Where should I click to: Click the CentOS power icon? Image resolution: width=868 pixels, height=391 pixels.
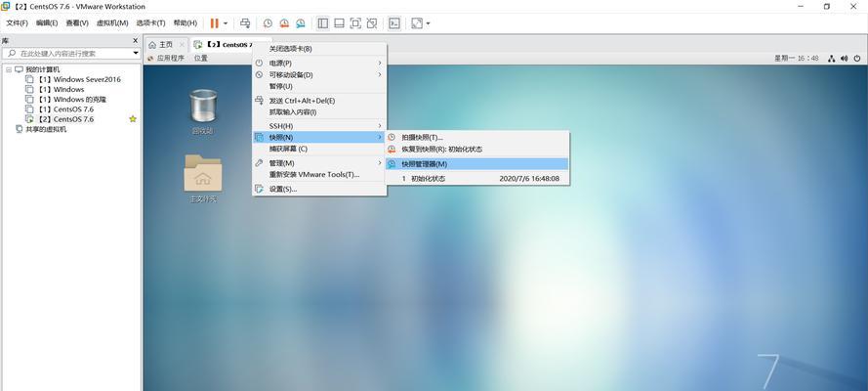[x=857, y=58]
